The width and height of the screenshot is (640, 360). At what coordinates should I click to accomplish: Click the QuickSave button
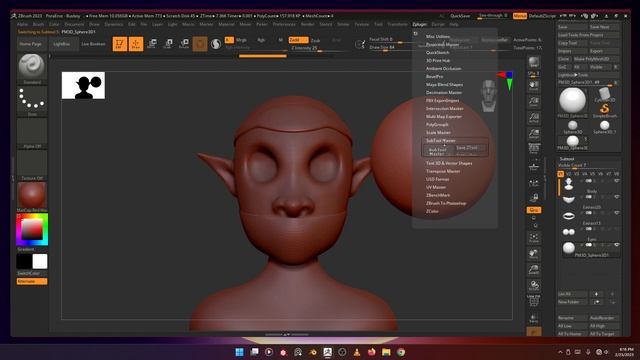click(460, 16)
